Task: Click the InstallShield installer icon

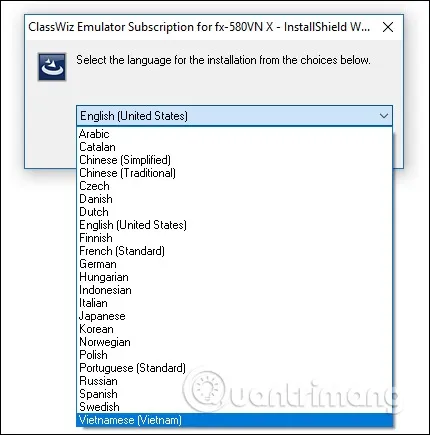Action: point(52,67)
